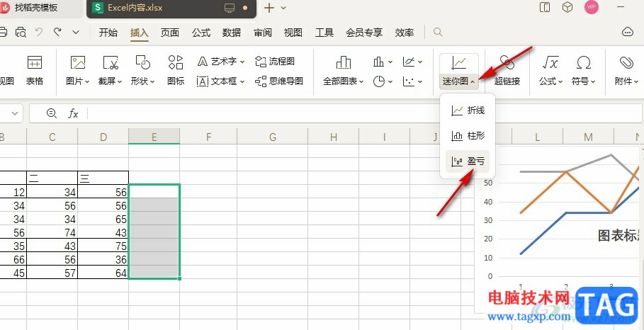Click the print preview icon

[x=21, y=32]
